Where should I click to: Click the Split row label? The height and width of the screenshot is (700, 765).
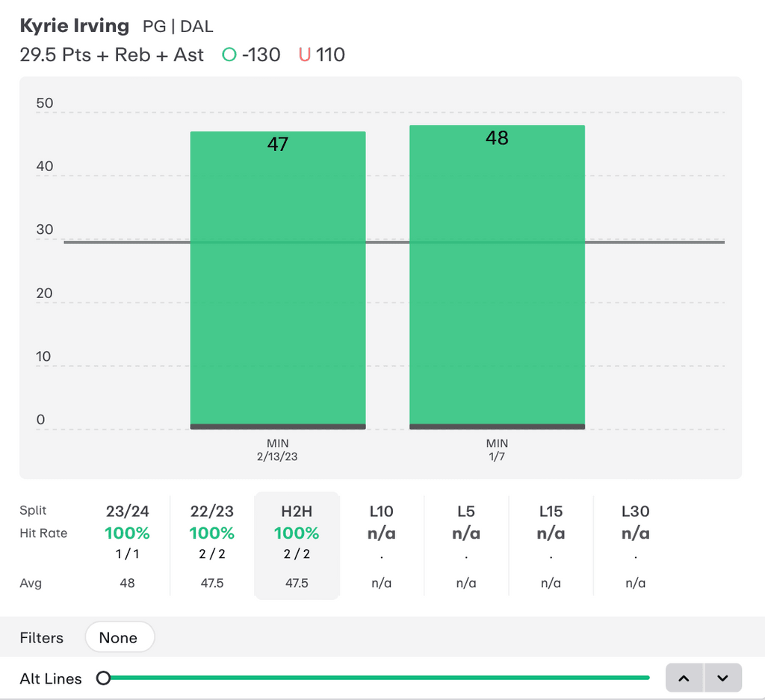pyautogui.click(x=33, y=510)
